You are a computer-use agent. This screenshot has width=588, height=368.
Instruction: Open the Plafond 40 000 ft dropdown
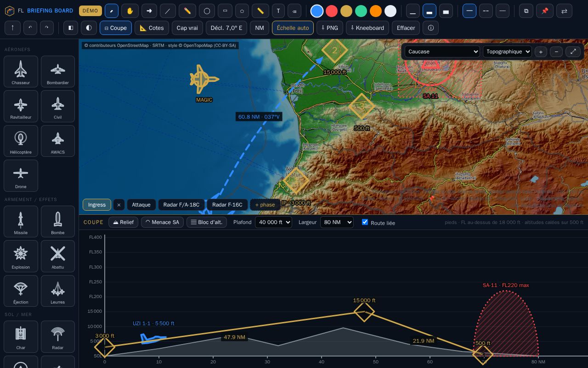(x=273, y=222)
